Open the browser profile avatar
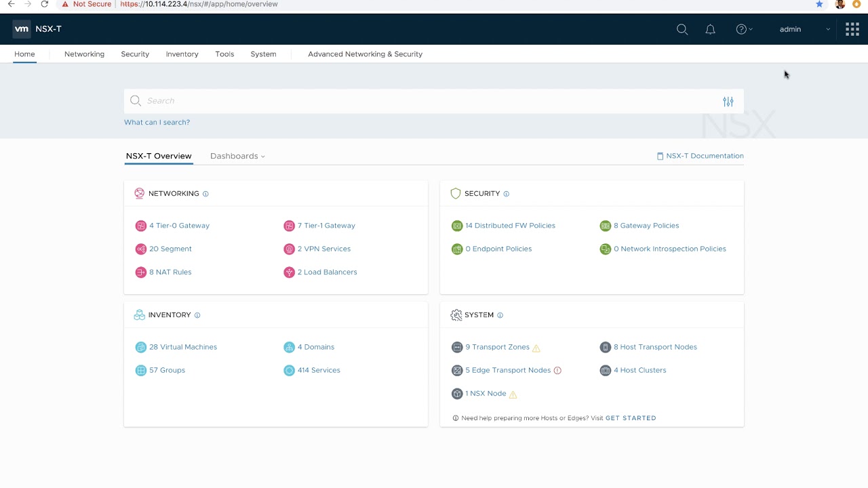Screen dimensions: 868x488 (x=840, y=4)
